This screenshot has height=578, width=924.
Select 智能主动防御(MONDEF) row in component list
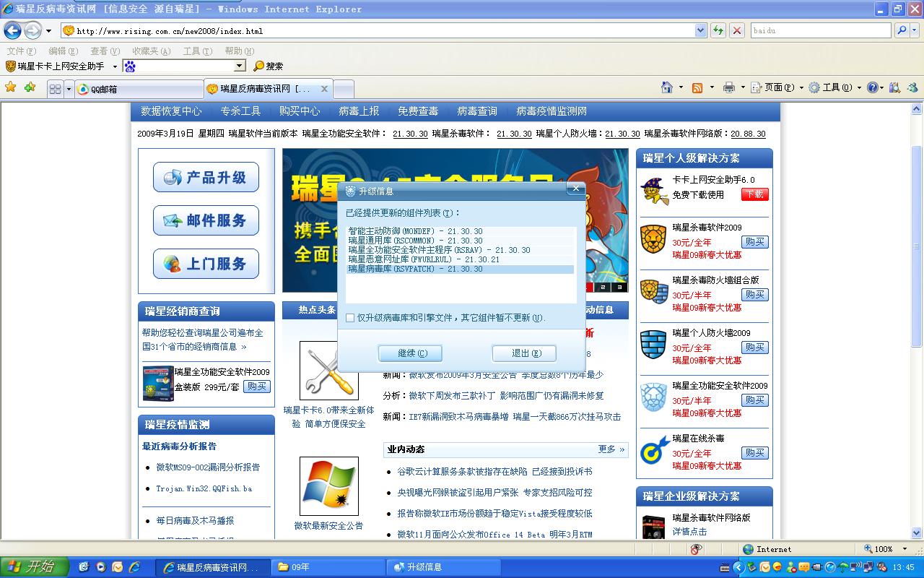pyautogui.click(x=460, y=231)
